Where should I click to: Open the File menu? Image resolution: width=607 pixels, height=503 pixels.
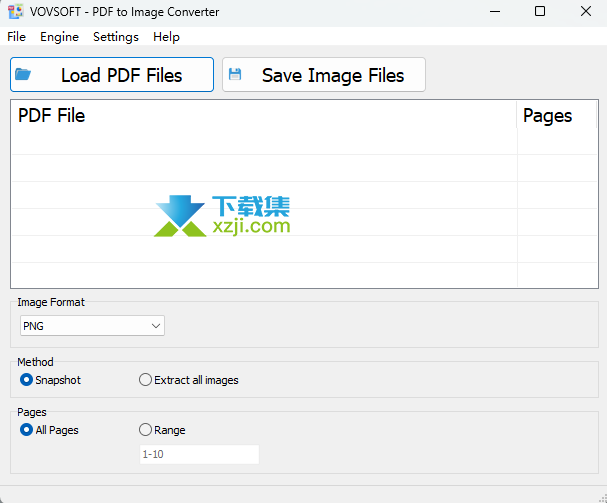16,37
